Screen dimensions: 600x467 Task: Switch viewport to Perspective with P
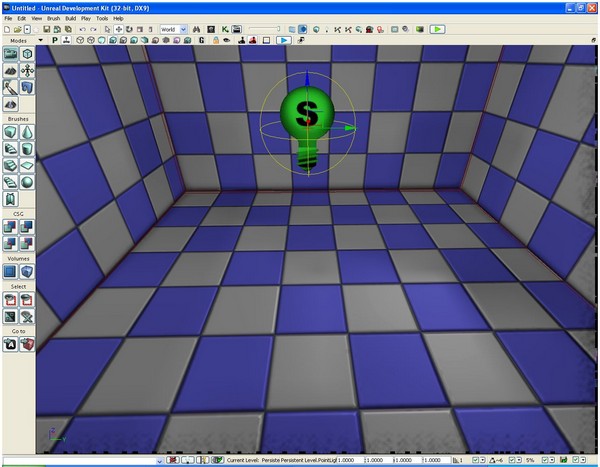tap(55, 40)
